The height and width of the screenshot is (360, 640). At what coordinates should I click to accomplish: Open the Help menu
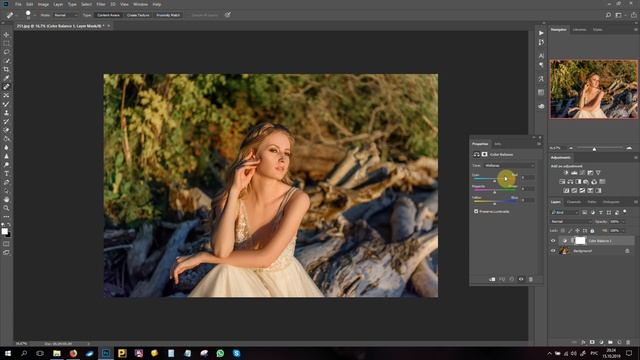pos(157,4)
